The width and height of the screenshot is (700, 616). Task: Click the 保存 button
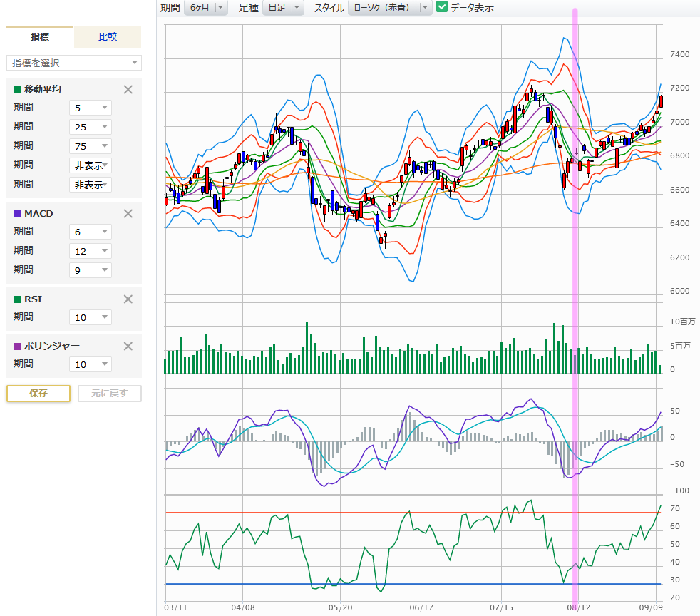tap(38, 394)
